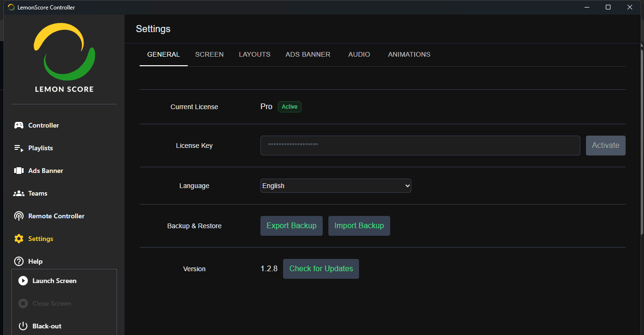The height and width of the screenshot is (335, 644).
Task: Go to the Ads Banner settings tab
Action: click(x=308, y=54)
